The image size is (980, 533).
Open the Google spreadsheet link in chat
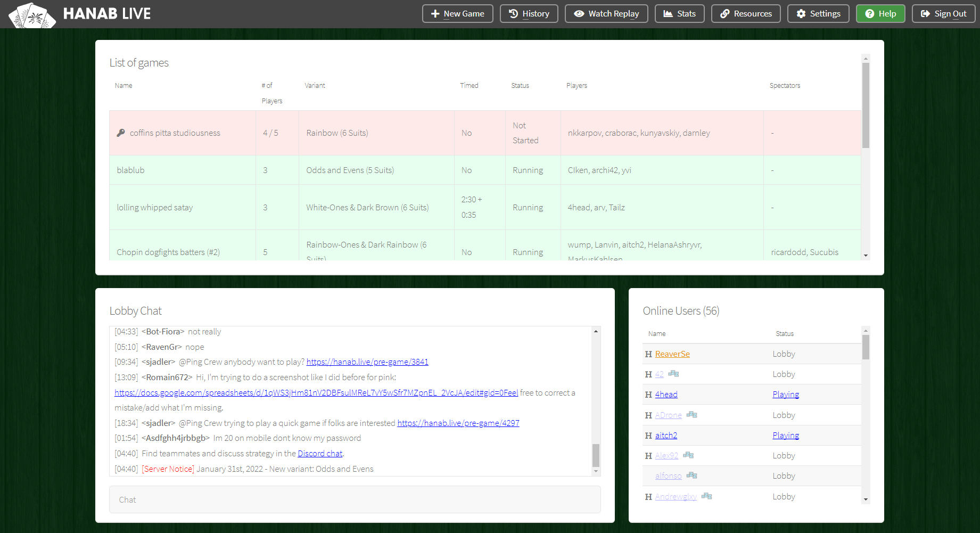[x=316, y=393]
